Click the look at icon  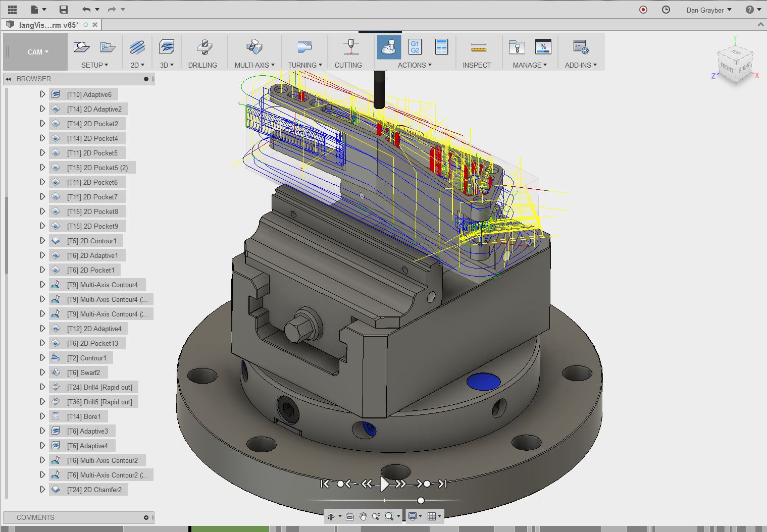tap(350, 516)
